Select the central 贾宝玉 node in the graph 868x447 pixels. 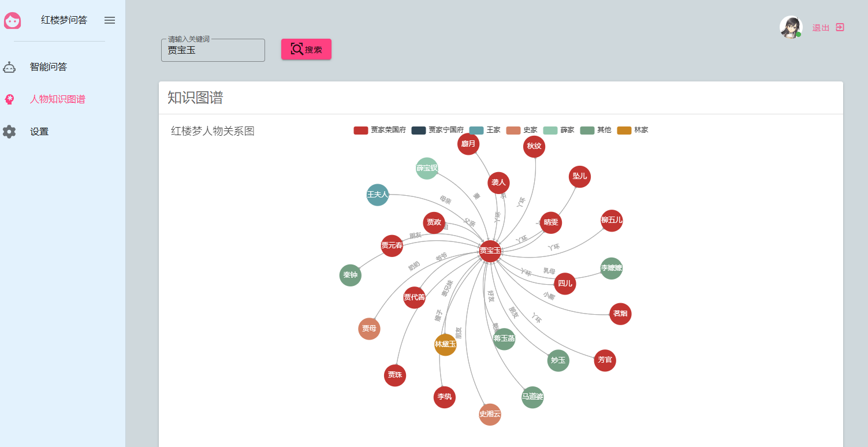489,251
